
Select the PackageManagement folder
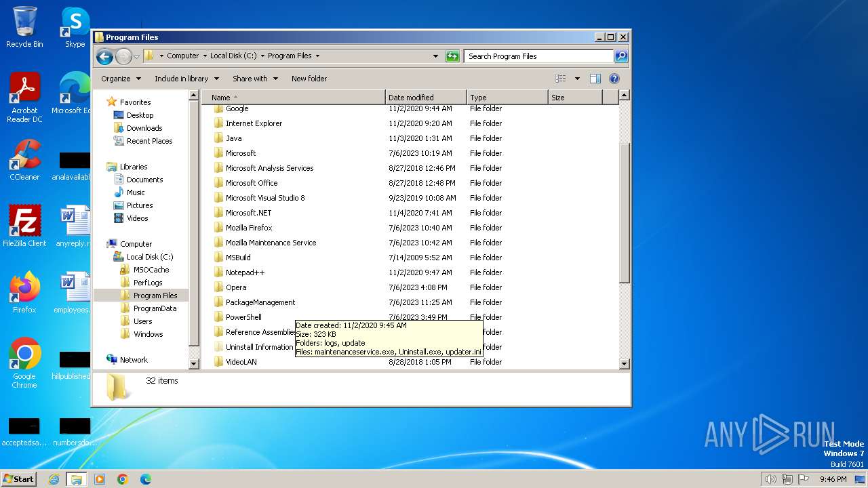[260, 302]
